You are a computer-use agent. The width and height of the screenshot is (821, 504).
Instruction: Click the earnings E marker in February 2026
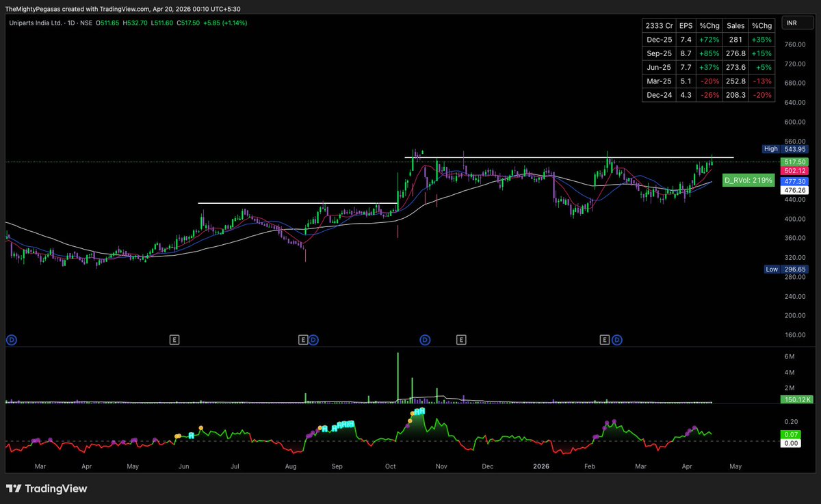pyautogui.click(x=605, y=339)
